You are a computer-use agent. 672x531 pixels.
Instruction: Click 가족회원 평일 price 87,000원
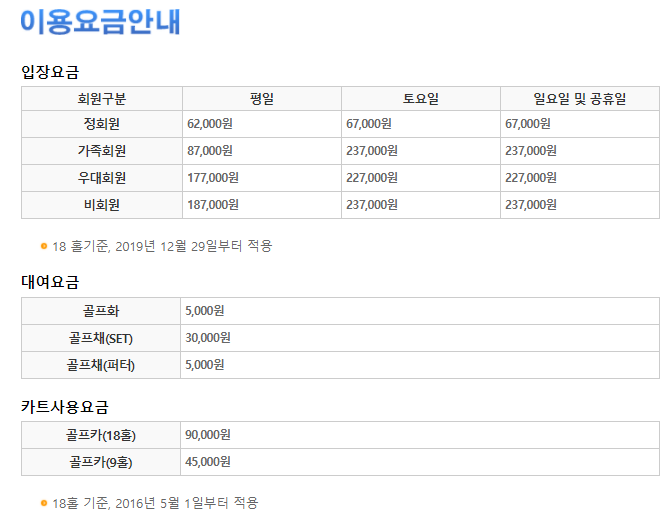point(210,151)
